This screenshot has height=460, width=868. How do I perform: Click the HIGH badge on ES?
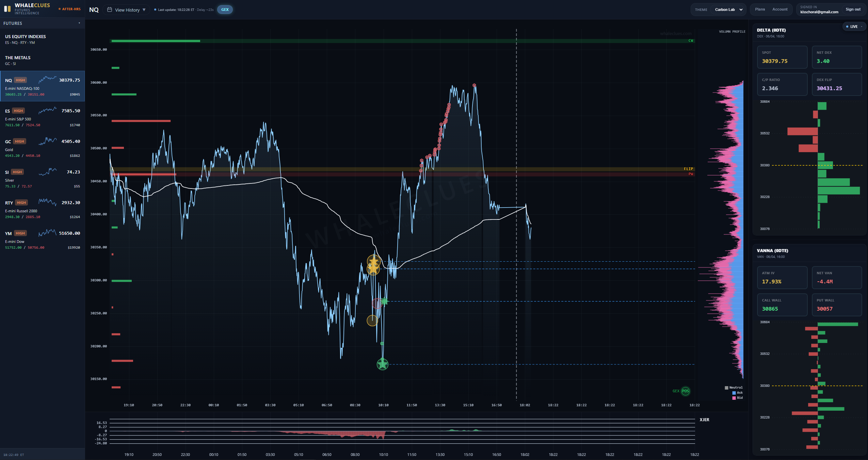coord(18,111)
